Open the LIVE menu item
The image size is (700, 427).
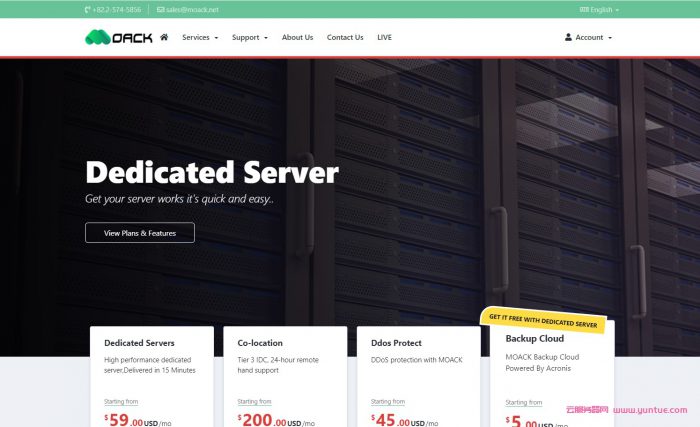click(385, 37)
